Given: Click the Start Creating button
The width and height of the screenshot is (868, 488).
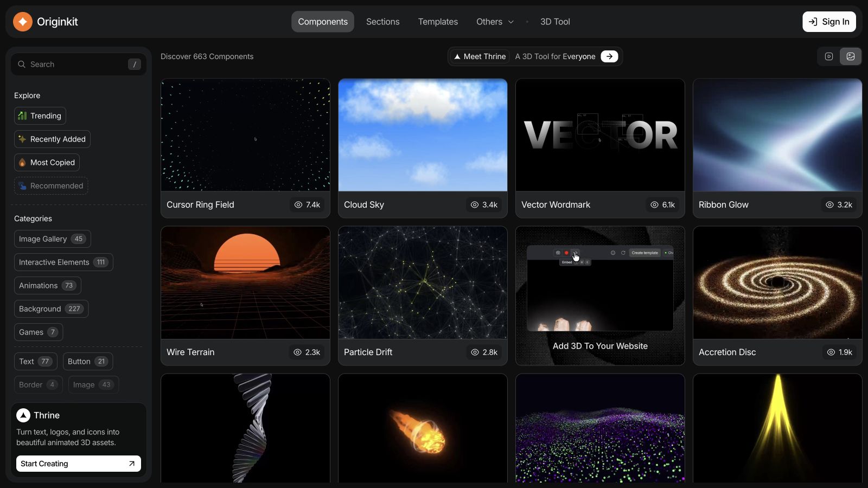Looking at the screenshot, I should click(79, 464).
